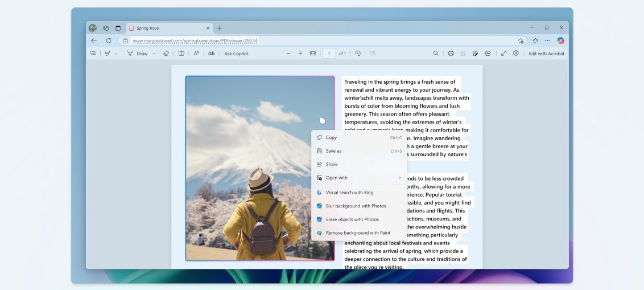Click Edit with Acrobat
This screenshot has width=644, height=290.
[x=546, y=54]
